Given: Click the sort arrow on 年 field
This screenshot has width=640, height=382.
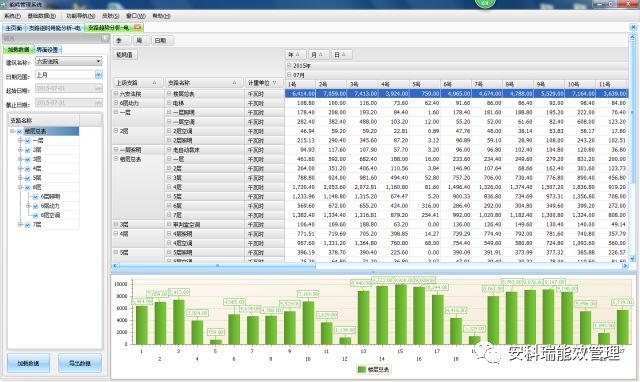Looking at the screenshot, I should (x=298, y=55).
